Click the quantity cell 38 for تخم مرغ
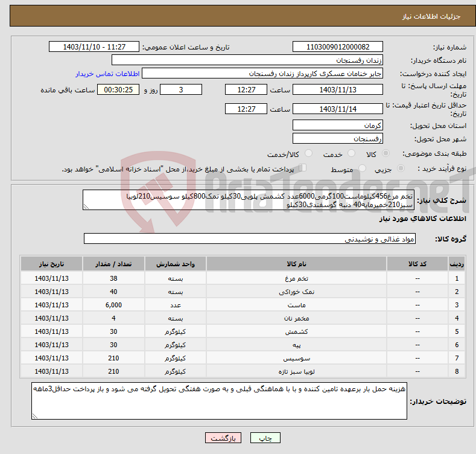The height and width of the screenshot is (454, 476). tap(113, 278)
